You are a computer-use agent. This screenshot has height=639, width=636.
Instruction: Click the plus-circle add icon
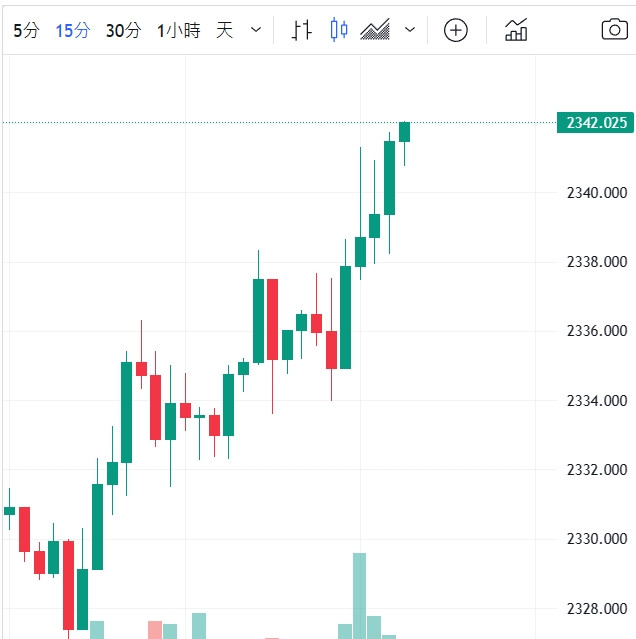[x=456, y=30]
